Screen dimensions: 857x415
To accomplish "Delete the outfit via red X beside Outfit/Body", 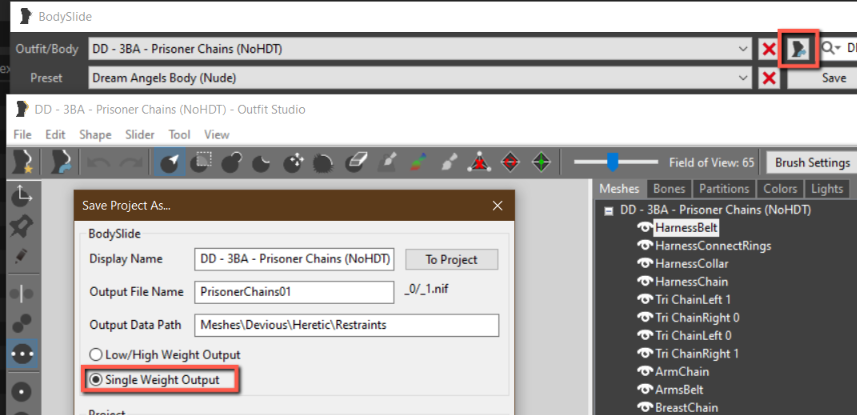I will pyautogui.click(x=769, y=49).
